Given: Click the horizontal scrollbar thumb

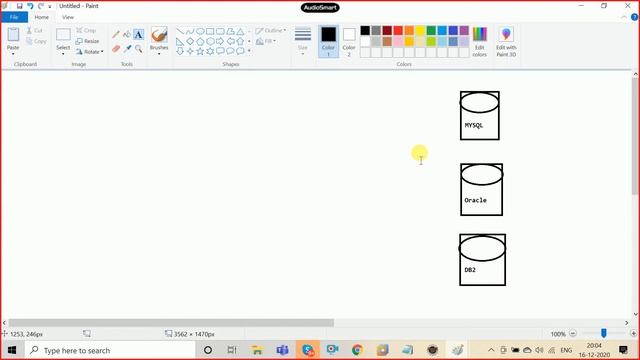Looking at the screenshot, I should pyautogui.click(x=171, y=323).
